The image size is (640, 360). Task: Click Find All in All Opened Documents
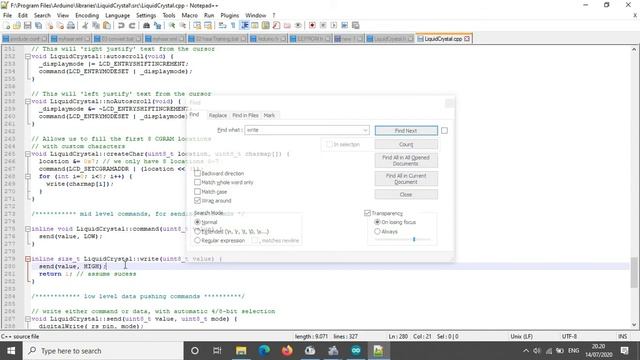[x=406, y=160]
